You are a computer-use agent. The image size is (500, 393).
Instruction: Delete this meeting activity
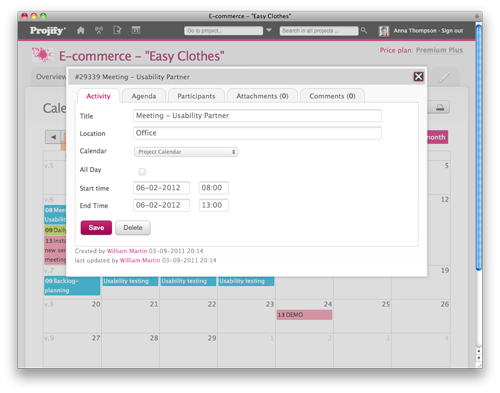point(133,228)
